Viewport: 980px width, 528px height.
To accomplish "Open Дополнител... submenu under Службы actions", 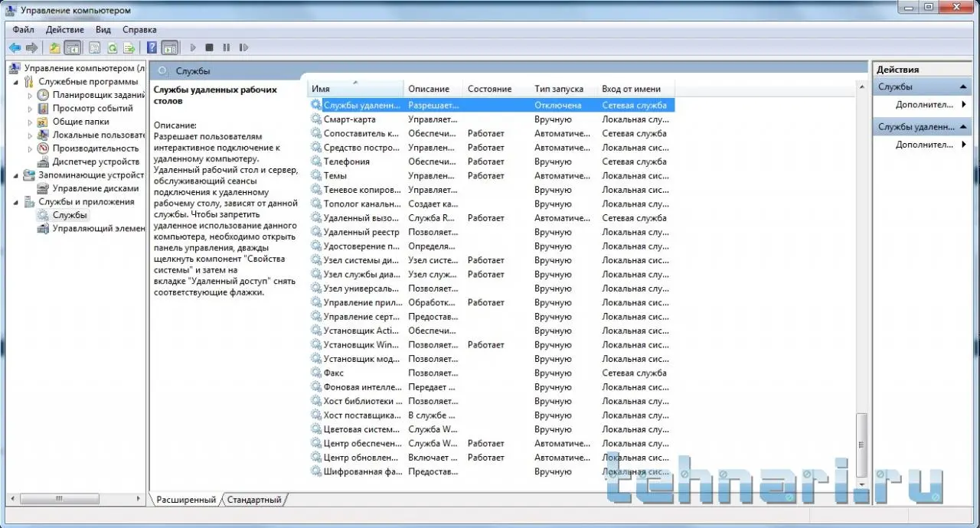I will tap(926, 105).
